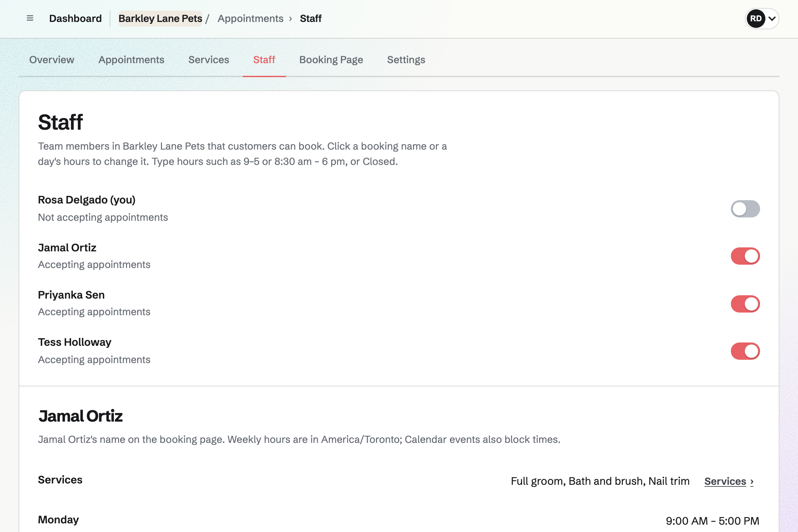Click the Appointments breadcrumb link
The image size is (798, 532).
click(x=250, y=18)
